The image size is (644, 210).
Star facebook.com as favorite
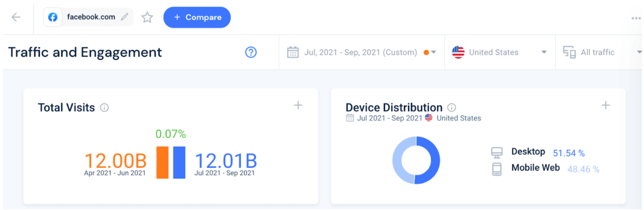(147, 18)
